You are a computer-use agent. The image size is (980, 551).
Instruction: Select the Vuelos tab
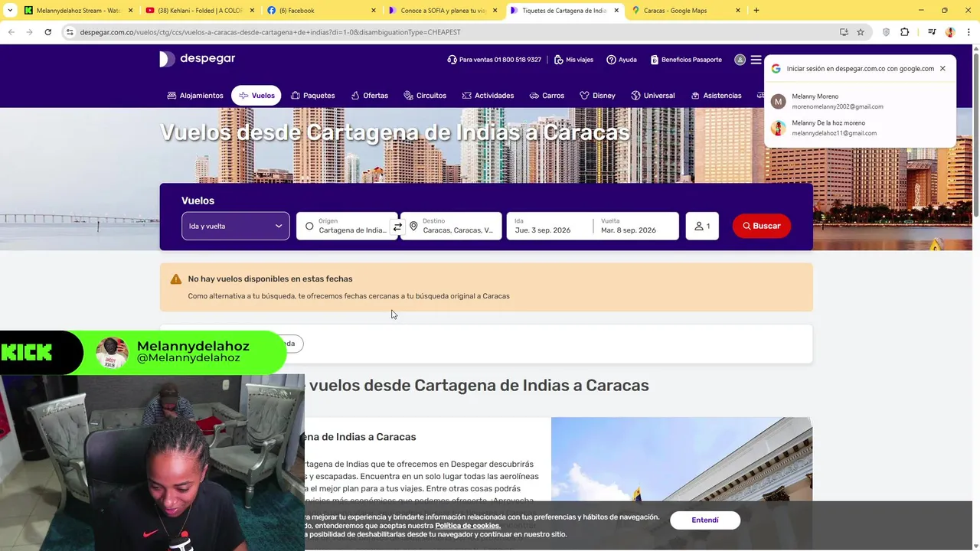(256, 96)
